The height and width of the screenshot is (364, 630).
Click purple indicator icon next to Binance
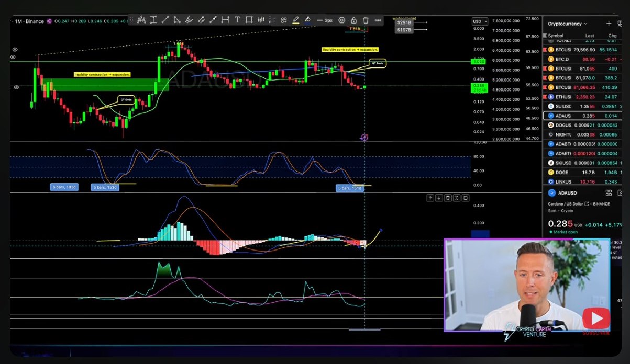49,21
